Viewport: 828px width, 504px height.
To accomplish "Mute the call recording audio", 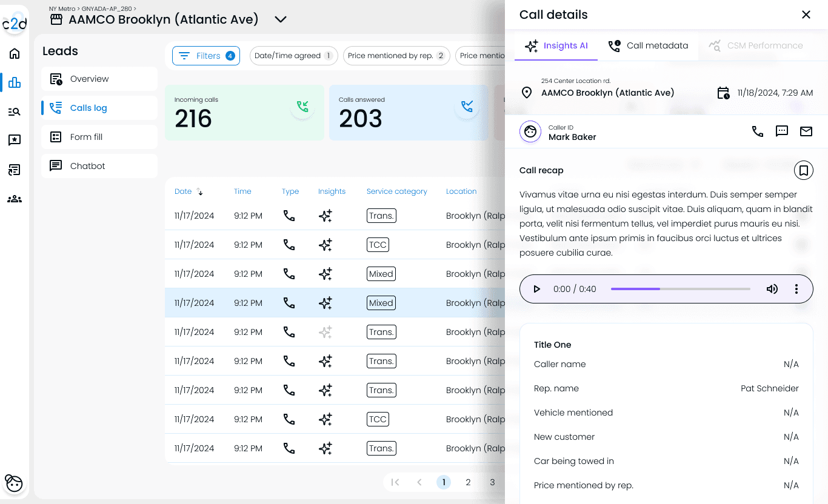I will [772, 289].
